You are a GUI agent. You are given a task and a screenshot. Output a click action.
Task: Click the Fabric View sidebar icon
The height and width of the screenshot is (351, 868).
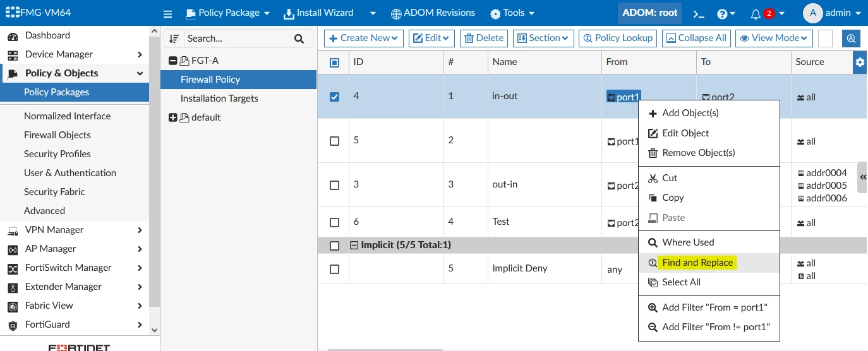click(12, 306)
